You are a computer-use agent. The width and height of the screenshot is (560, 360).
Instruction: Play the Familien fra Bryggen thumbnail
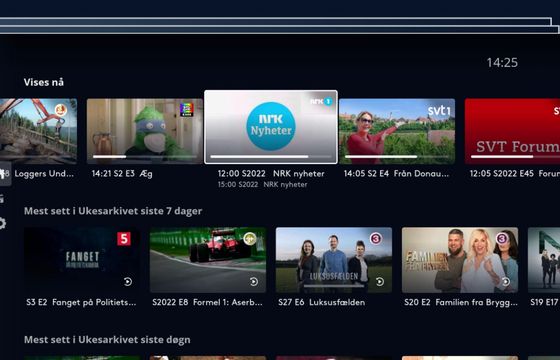coord(460,260)
